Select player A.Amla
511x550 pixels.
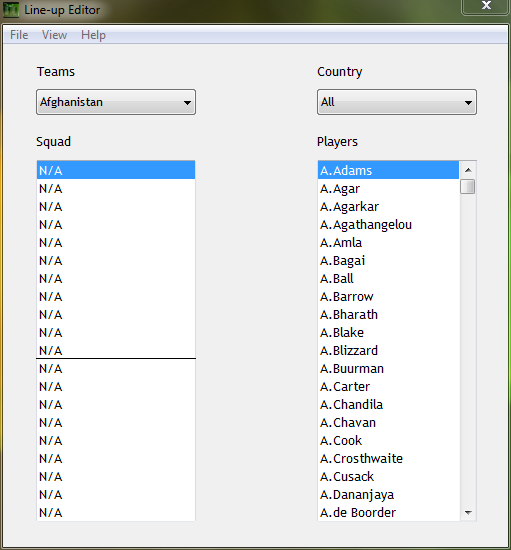coord(389,243)
